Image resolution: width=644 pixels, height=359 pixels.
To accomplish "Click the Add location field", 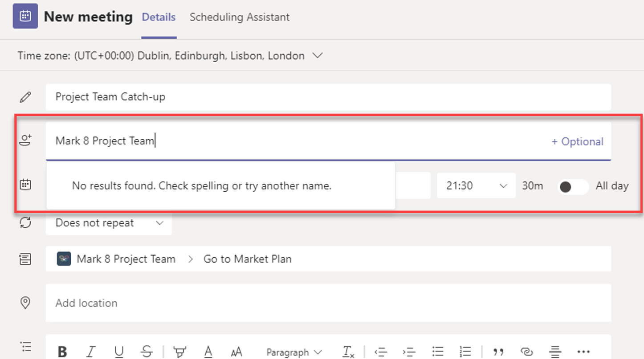I will tap(328, 303).
